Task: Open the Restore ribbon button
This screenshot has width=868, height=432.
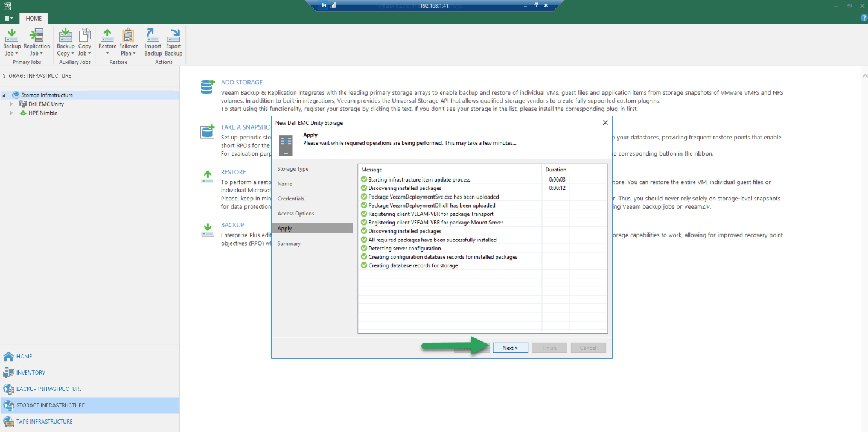Action: [x=107, y=42]
